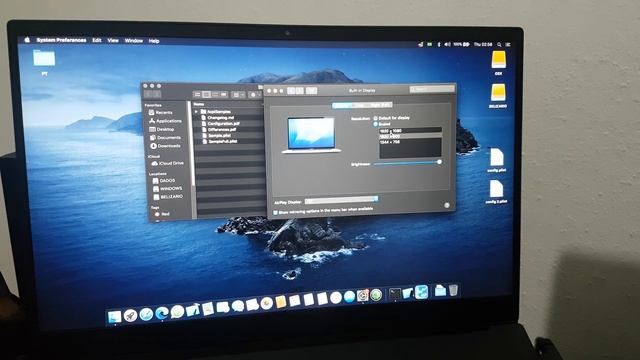This screenshot has height=360, width=640.
Task: Switch to the Night Shift tab
Action: [x=380, y=105]
